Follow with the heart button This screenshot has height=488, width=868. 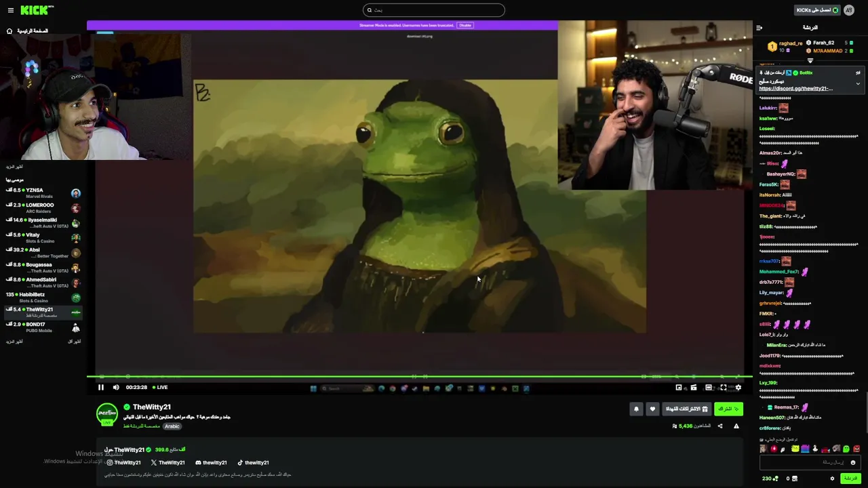(x=652, y=409)
